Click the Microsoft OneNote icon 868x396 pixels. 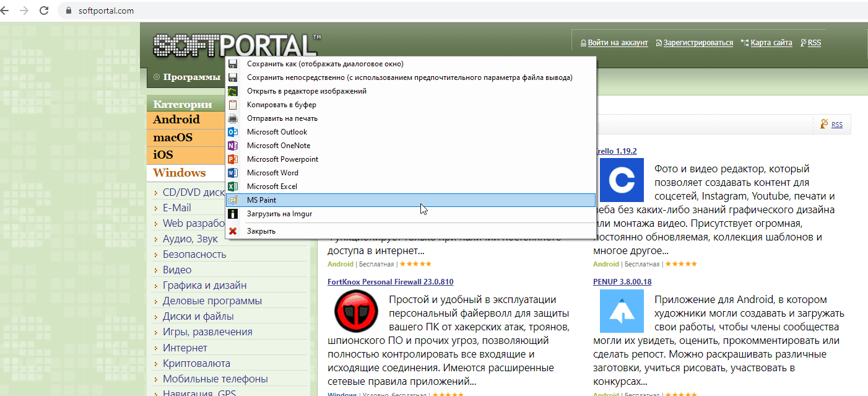click(x=233, y=146)
